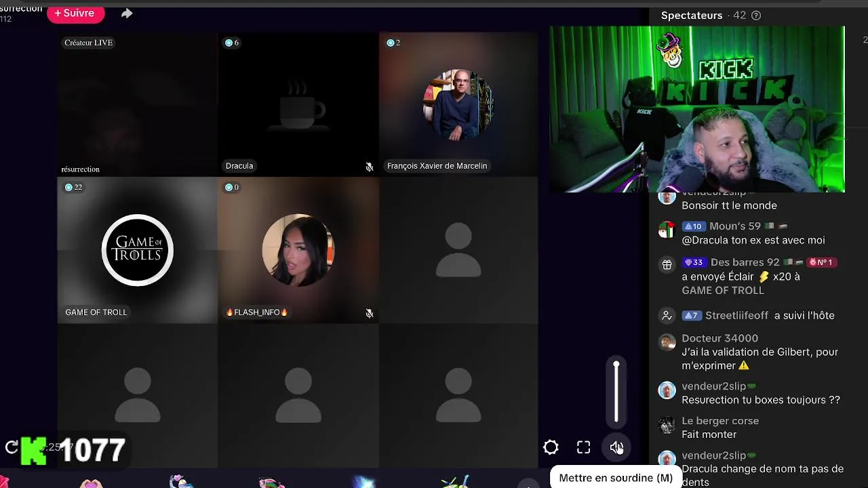Viewport: 868px width, 488px height.
Task: Click the Créateur LIVE badge
Action: click(x=88, y=43)
